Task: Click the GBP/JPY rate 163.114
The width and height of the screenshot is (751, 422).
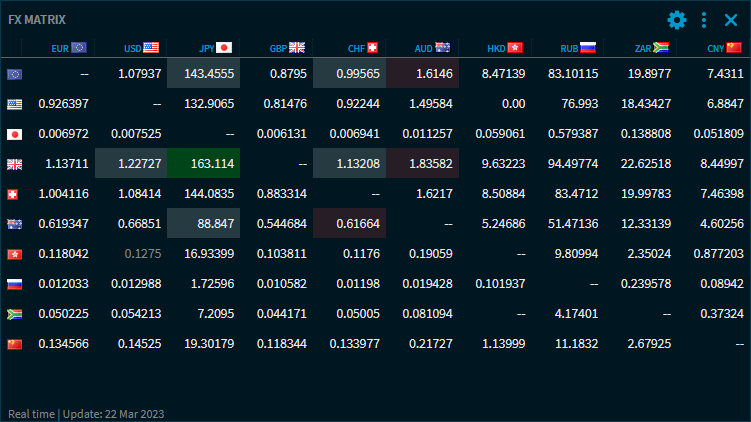Action: pyautogui.click(x=204, y=164)
